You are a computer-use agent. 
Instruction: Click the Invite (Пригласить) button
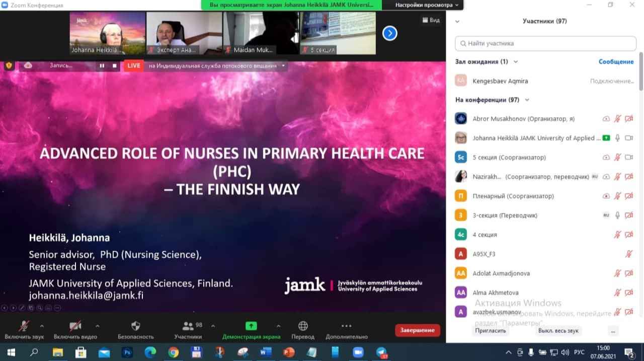[x=491, y=331]
